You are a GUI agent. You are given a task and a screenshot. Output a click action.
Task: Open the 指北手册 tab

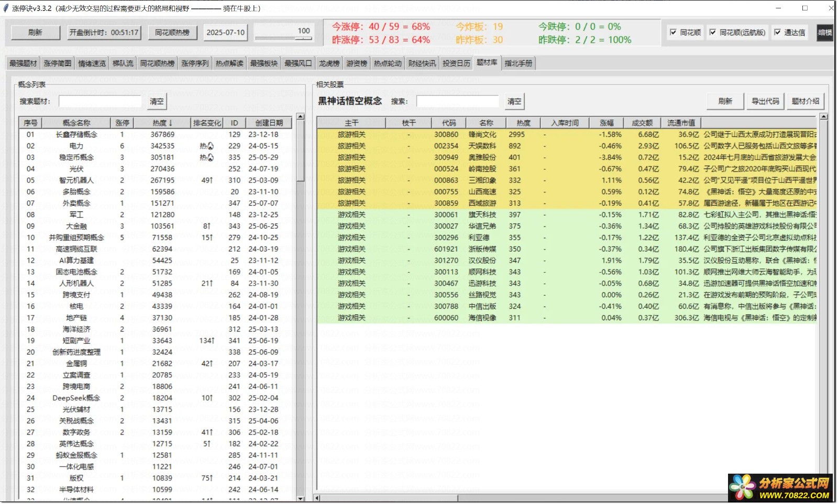[519, 63]
